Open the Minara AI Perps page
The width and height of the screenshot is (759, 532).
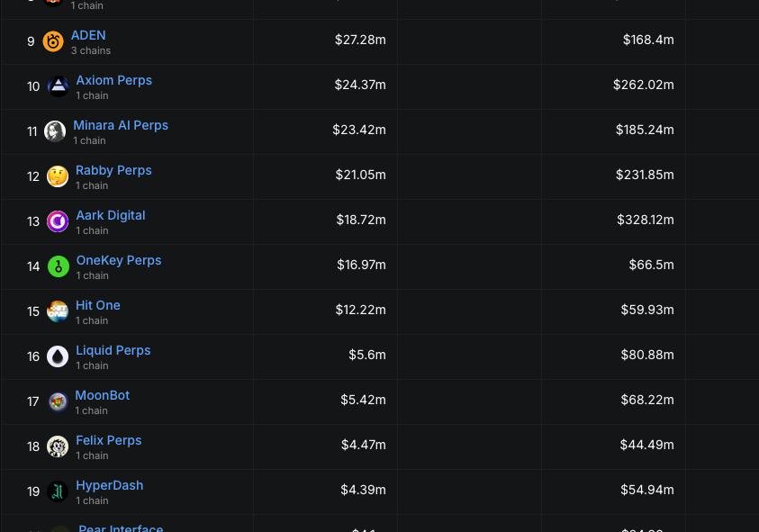(x=121, y=125)
